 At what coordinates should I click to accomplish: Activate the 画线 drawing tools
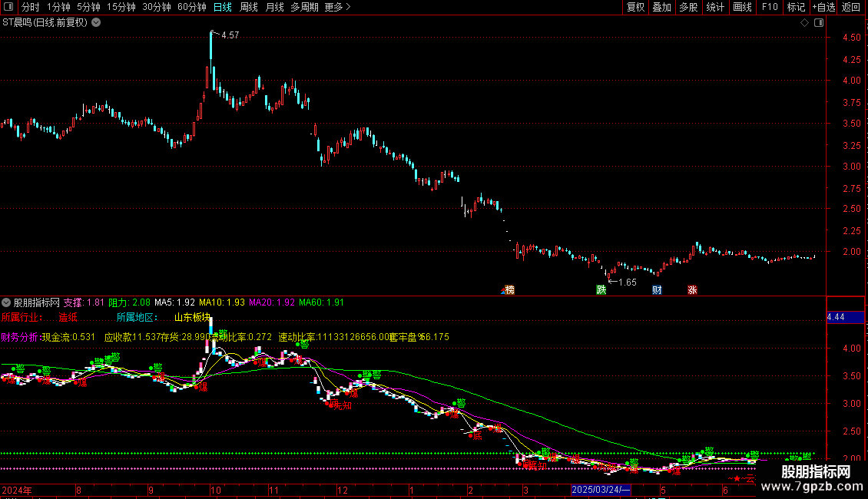click(x=742, y=7)
